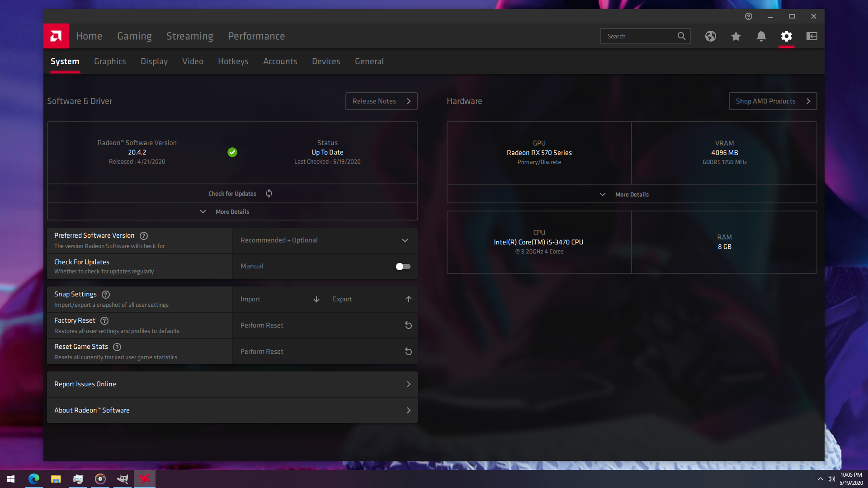Switch to Home tab

(89, 36)
